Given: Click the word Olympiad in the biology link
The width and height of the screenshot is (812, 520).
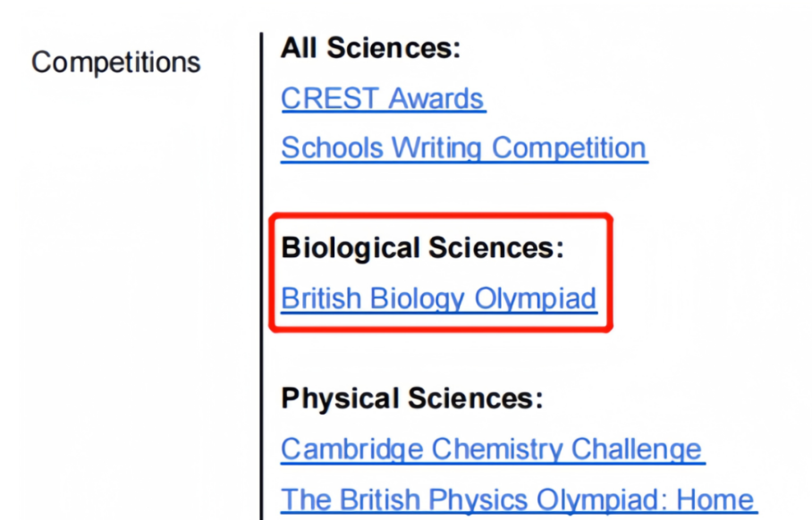Looking at the screenshot, I should pyautogui.click(x=536, y=298).
